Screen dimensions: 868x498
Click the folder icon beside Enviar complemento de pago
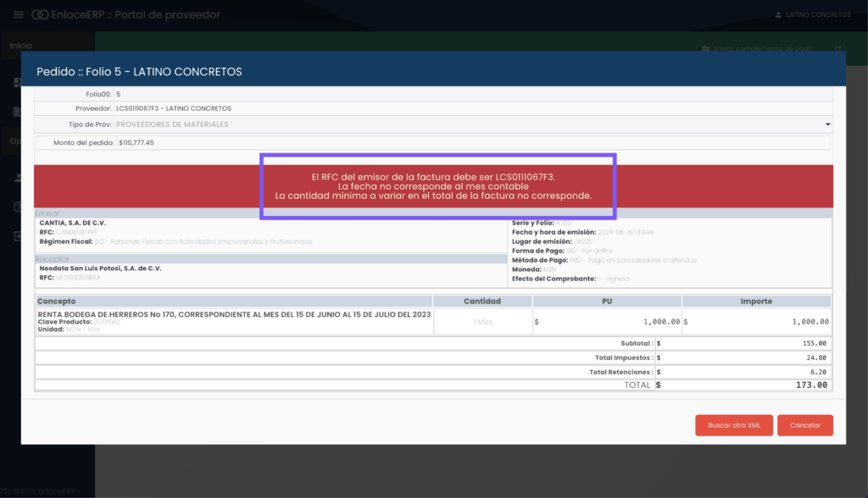(706, 48)
